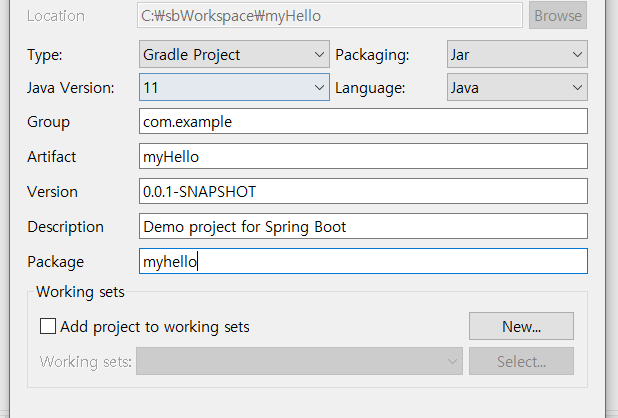Click the New... working set button
Screen dimensions: 618x418
click(521, 326)
